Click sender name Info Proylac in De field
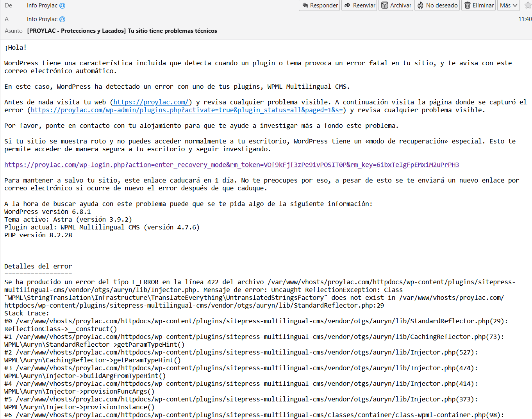The height and width of the screenshot is (419, 532). click(42, 5)
